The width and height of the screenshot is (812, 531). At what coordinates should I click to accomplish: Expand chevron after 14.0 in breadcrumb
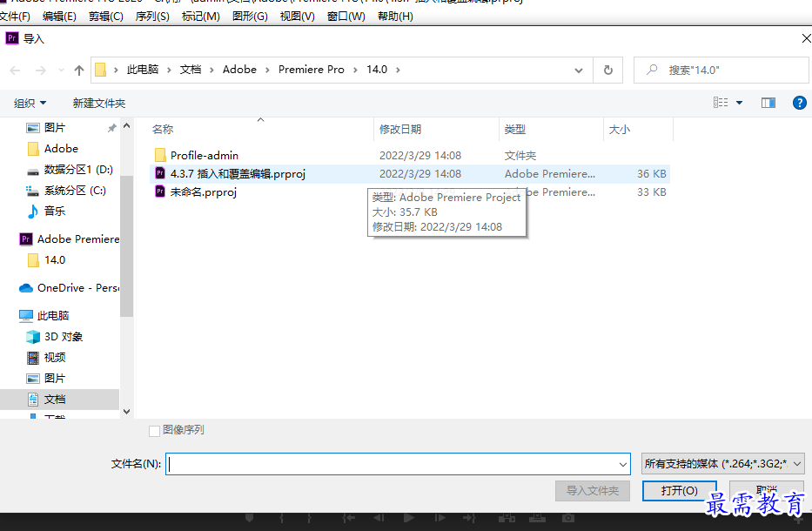pos(398,70)
